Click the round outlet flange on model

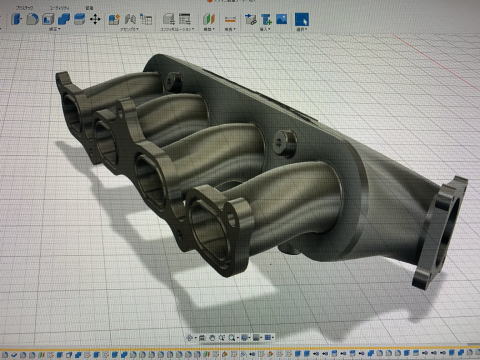(441, 232)
